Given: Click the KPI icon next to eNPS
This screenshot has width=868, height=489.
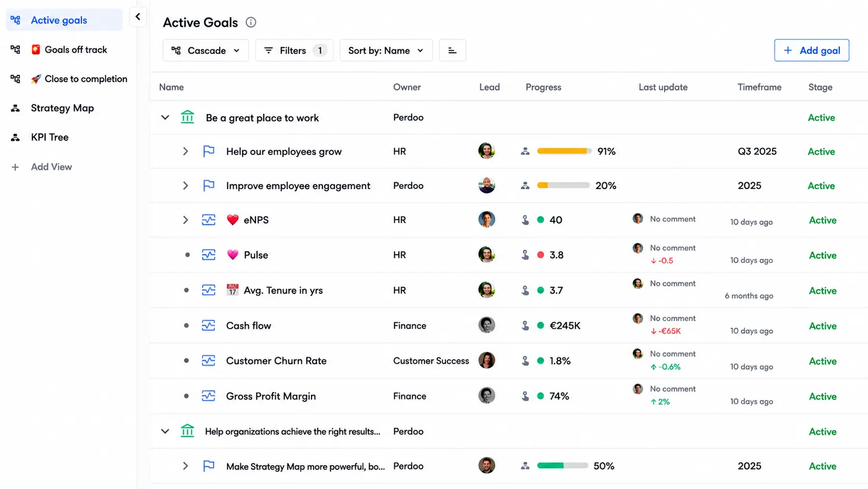Looking at the screenshot, I should click(209, 220).
